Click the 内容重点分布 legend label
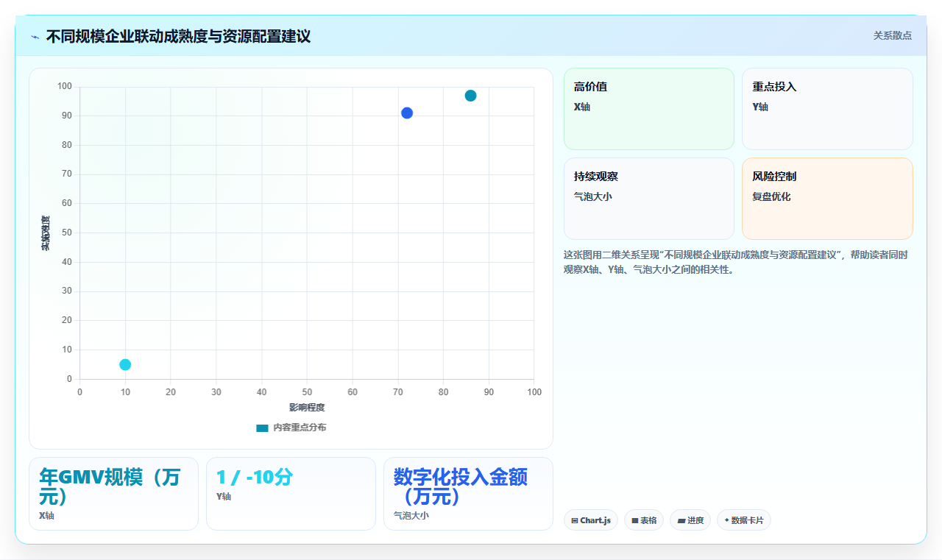Viewport: 942px width, 560px height. click(x=300, y=428)
